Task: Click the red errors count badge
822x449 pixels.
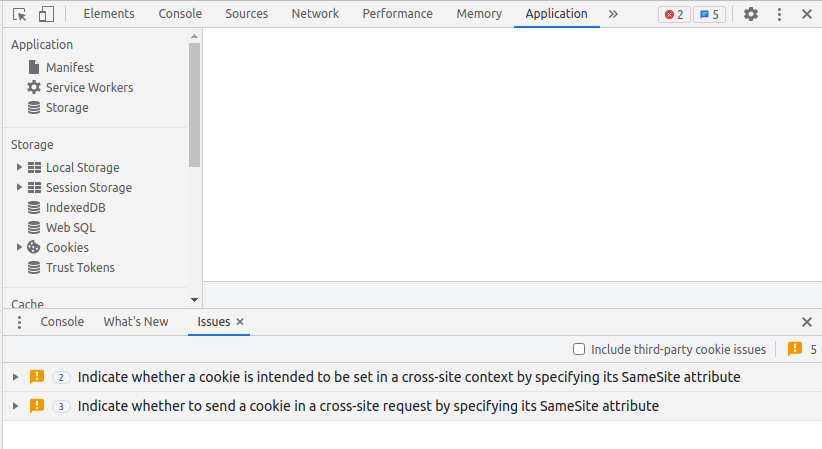Action: pos(674,14)
